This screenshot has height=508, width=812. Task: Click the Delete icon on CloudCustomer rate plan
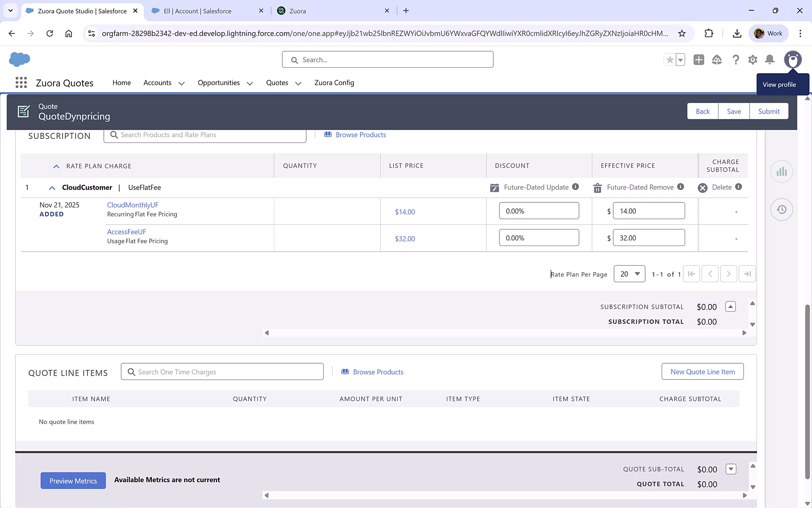[x=703, y=187]
